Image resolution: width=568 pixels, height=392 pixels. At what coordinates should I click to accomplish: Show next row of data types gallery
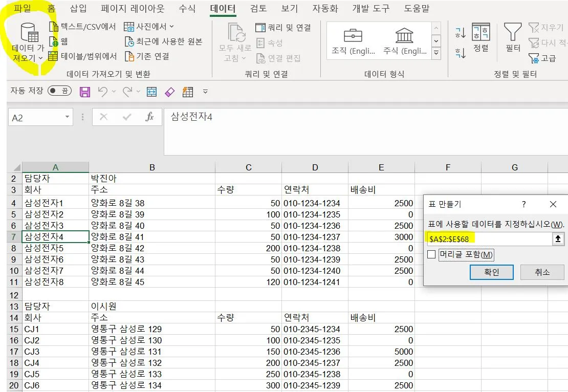click(x=436, y=41)
